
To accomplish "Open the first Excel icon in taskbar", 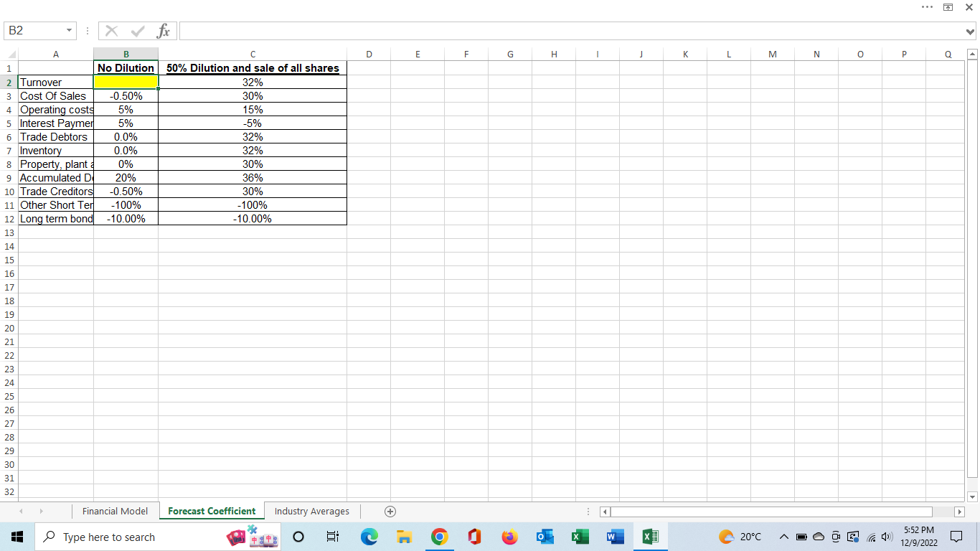I will 580,537.
